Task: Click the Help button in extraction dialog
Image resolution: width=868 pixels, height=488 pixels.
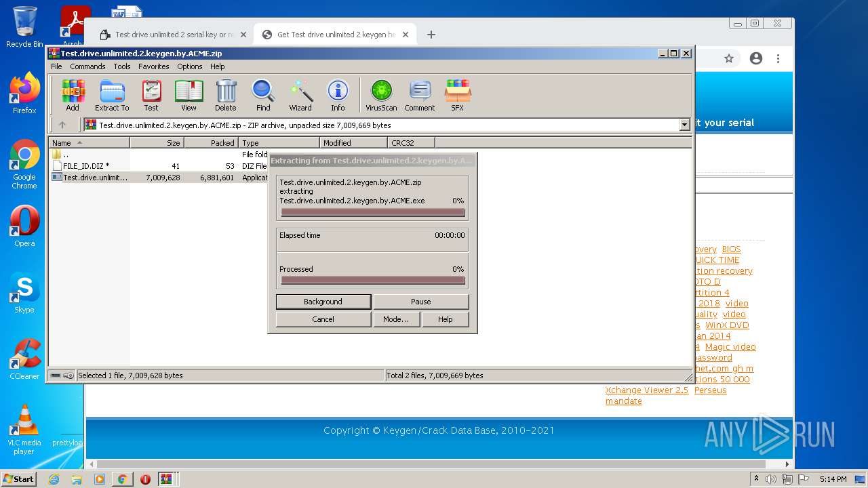Action: click(x=445, y=319)
